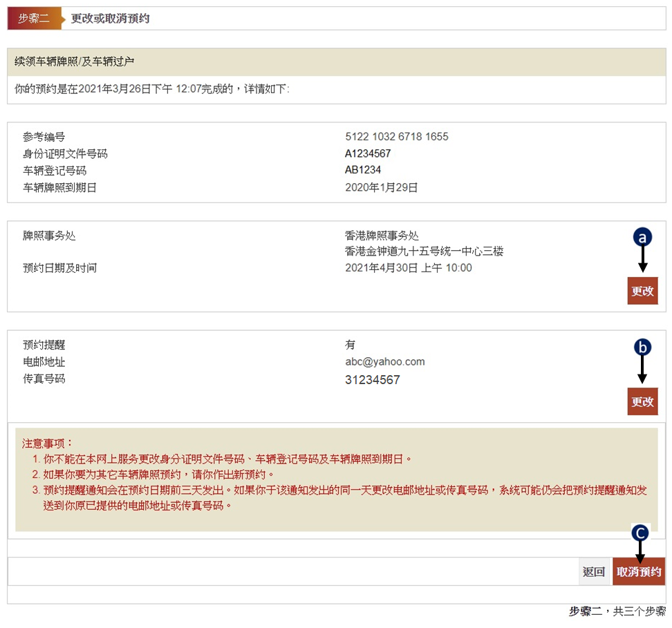Screen dimensions: 672x628
Task: Select the 更改或取消预约 page heading
Action: [x=110, y=19]
